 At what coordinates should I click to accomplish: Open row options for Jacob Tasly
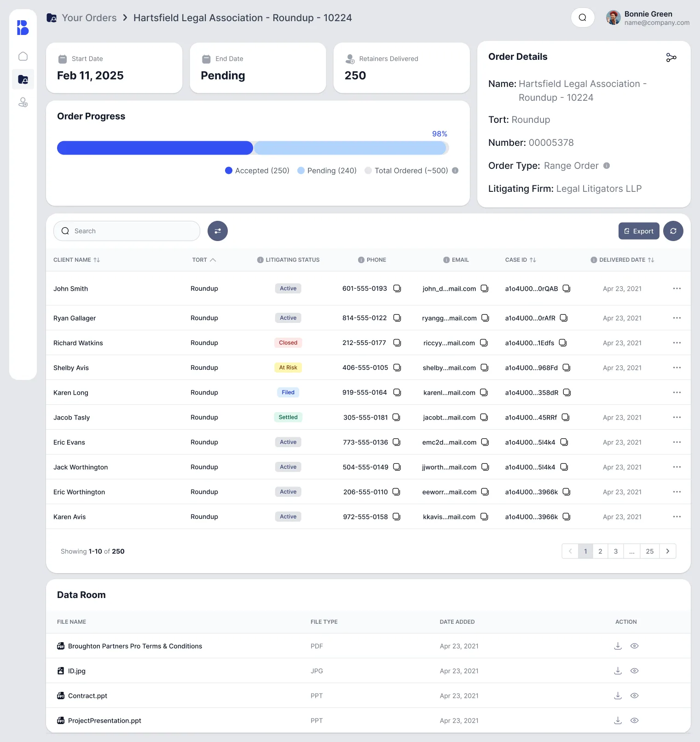tap(677, 417)
